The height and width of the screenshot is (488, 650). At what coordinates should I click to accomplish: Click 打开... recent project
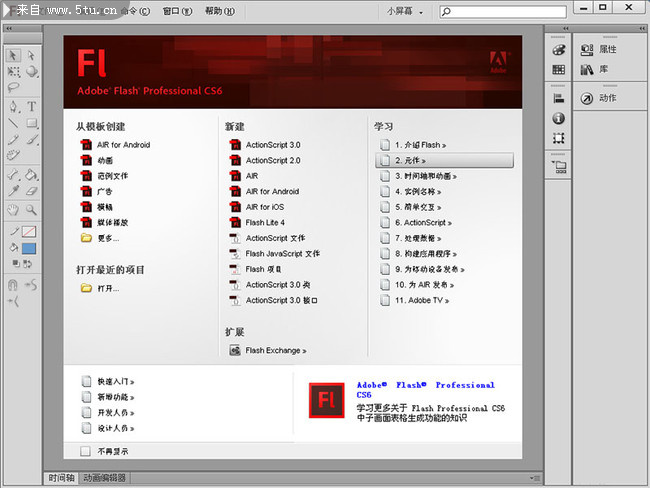click(100, 288)
